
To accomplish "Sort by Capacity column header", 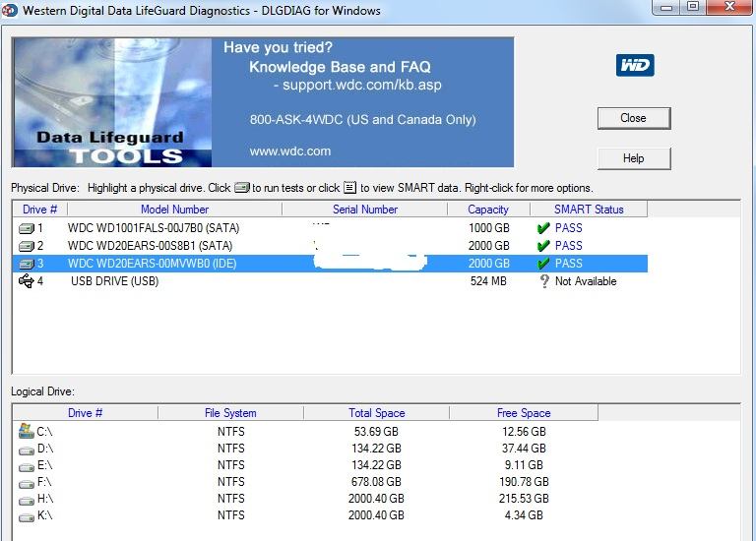I will coord(488,210).
